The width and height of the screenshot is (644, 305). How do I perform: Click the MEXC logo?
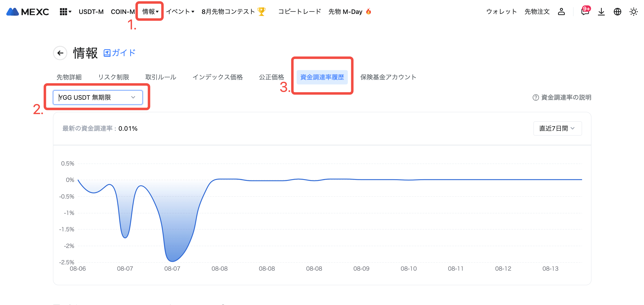click(28, 12)
